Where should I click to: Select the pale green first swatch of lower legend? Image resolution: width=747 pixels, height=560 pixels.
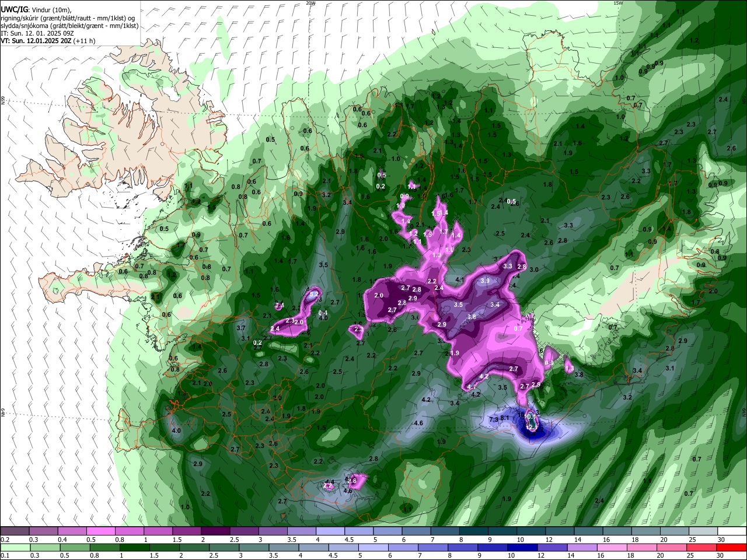pos(15,547)
